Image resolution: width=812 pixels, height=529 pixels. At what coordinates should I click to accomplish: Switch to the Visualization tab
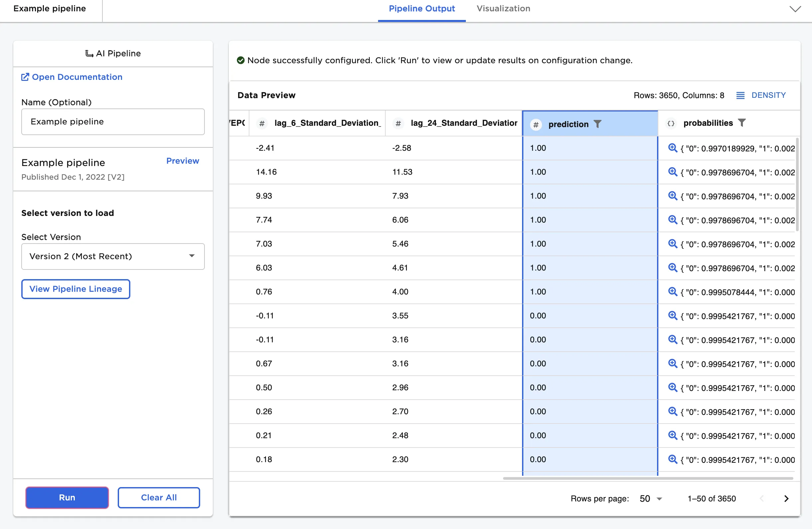pos(503,9)
